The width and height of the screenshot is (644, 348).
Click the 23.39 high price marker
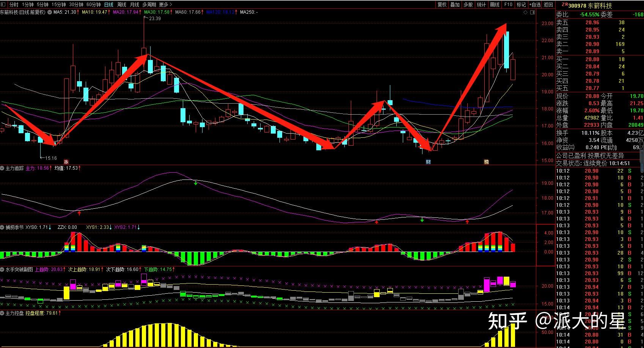click(155, 18)
